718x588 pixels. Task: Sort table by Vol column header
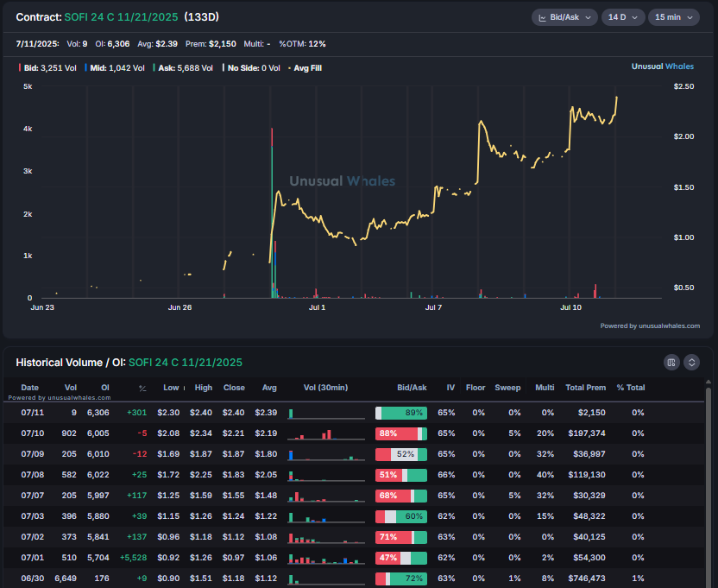point(71,388)
